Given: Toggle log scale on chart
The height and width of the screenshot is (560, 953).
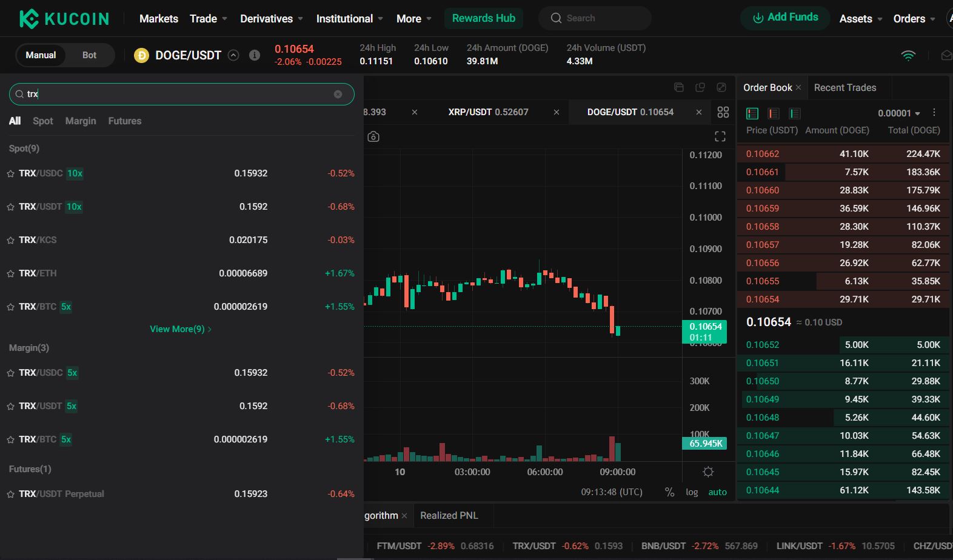Looking at the screenshot, I should click(692, 492).
